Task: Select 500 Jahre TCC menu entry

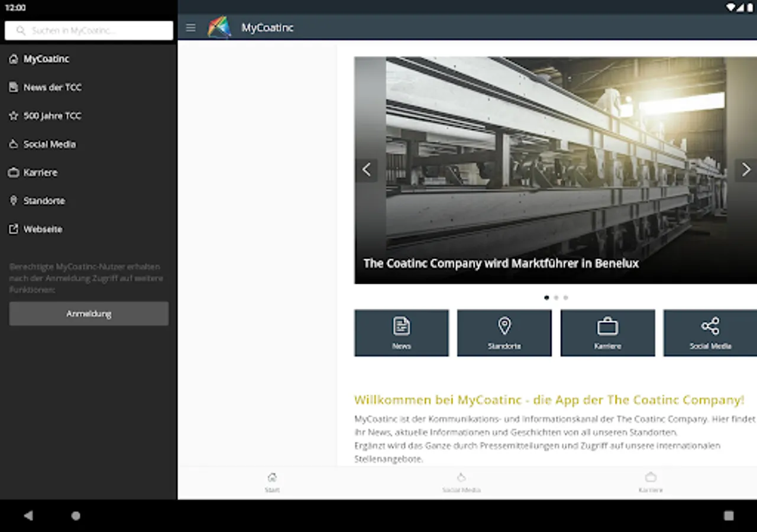Action: (x=89, y=116)
